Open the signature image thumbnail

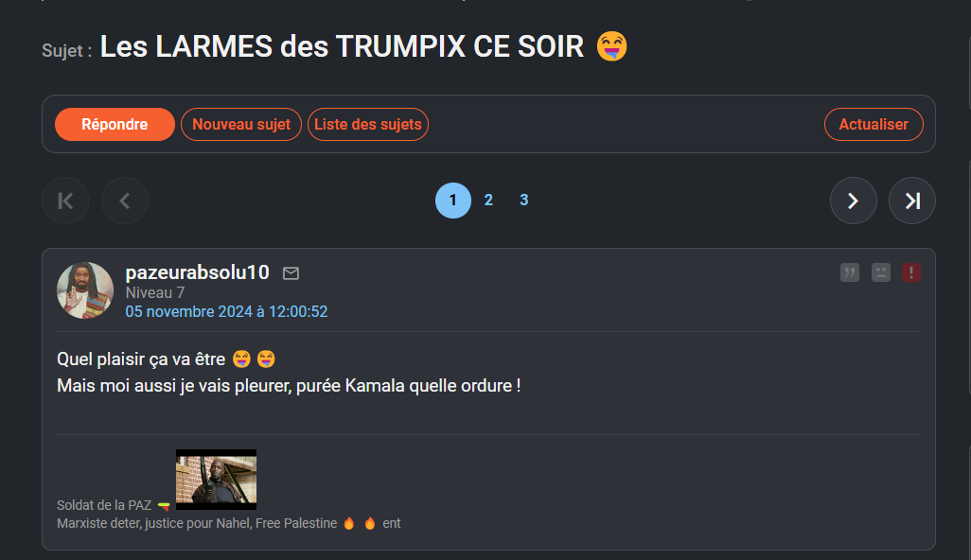pos(216,480)
